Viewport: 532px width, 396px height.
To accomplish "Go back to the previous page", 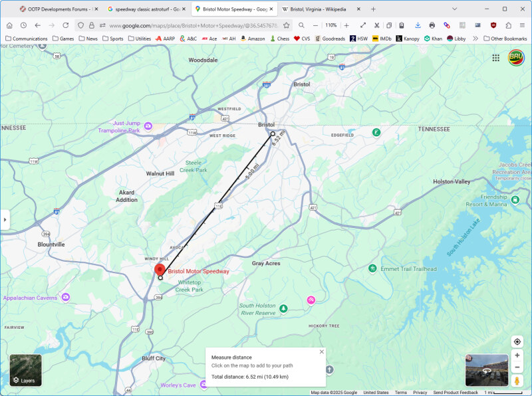I will point(38,25).
